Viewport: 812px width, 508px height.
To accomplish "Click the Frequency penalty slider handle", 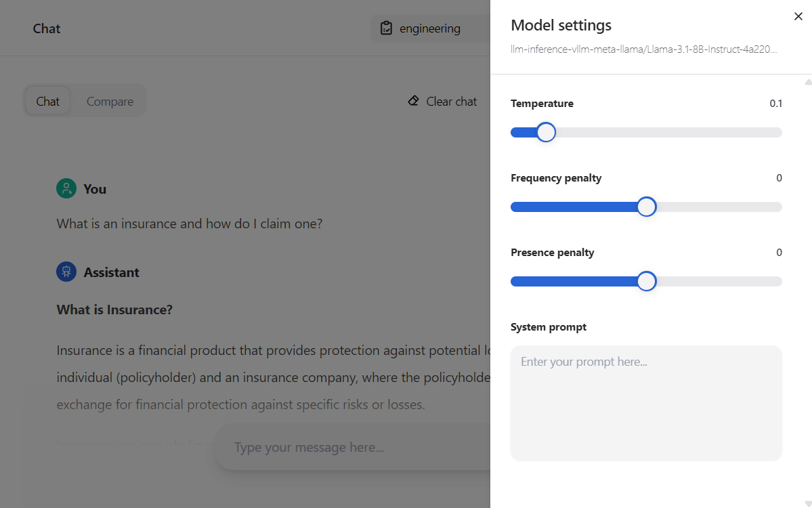I will coord(647,207).
